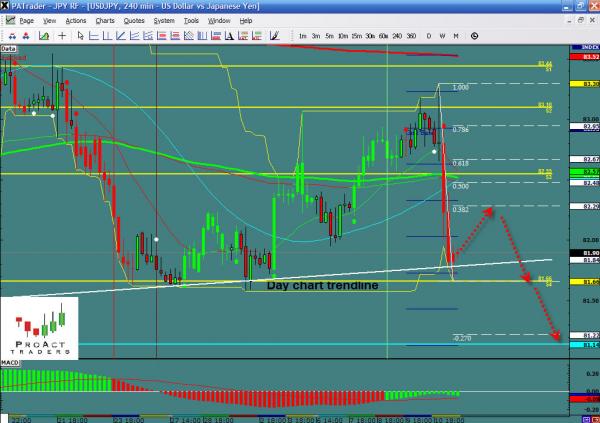
Task: Switch to the daily D timeframe
Action: point(431,35)
